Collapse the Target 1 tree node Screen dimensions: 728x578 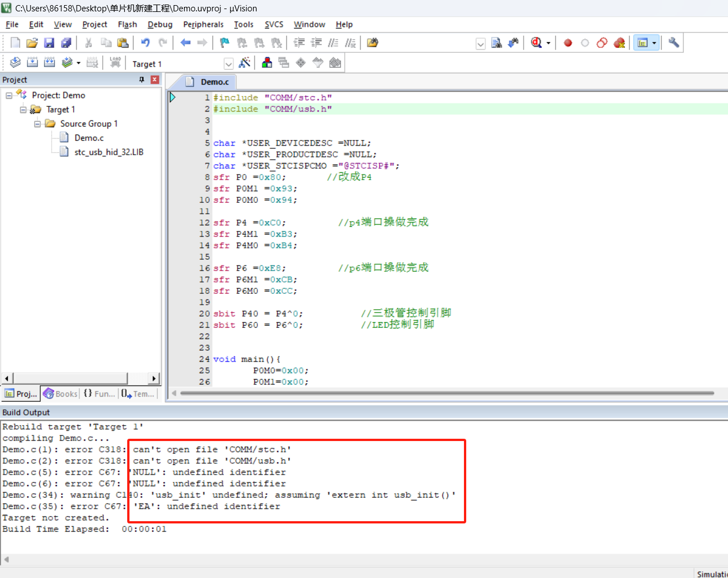23,110
